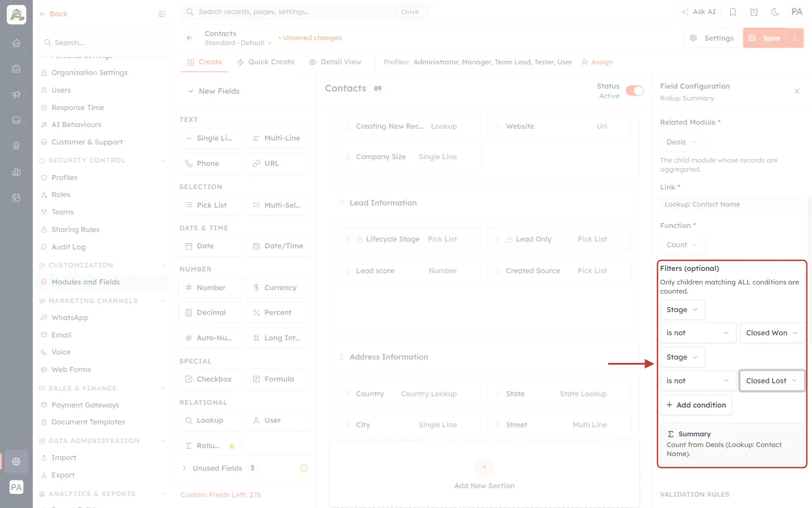Image resolution: width=812 pixels, height=508 pixels.
Task: Toggle the Contacts Status Active switch
Action: click(634, 91)
